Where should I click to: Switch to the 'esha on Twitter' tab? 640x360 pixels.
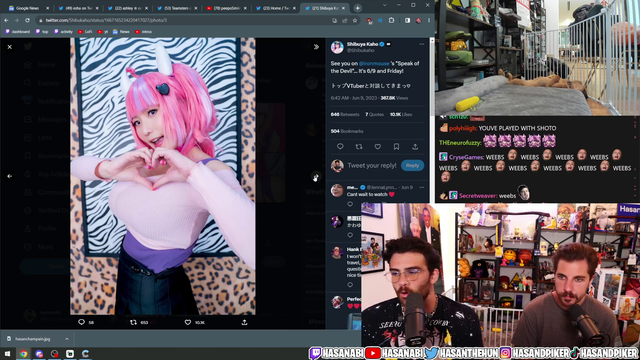[x=78, y=8]
